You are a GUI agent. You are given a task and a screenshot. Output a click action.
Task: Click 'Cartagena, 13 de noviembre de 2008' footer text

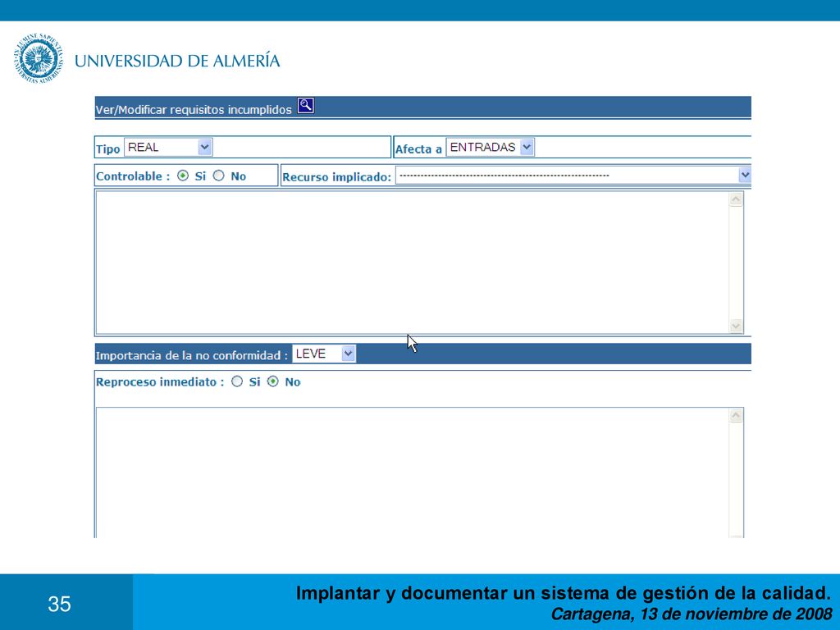[x=692, y=614]
